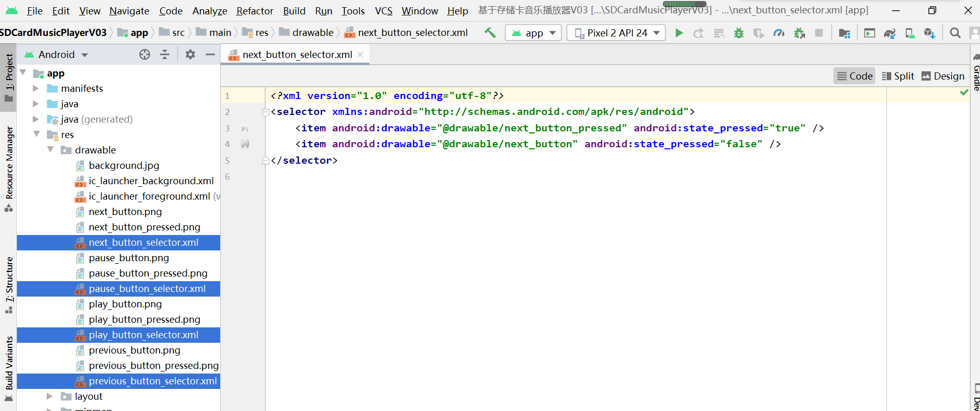Image resolution: width=980 pixels, height=411 pixels.
Task: Open the VCS menu
Action: point(384,11)
